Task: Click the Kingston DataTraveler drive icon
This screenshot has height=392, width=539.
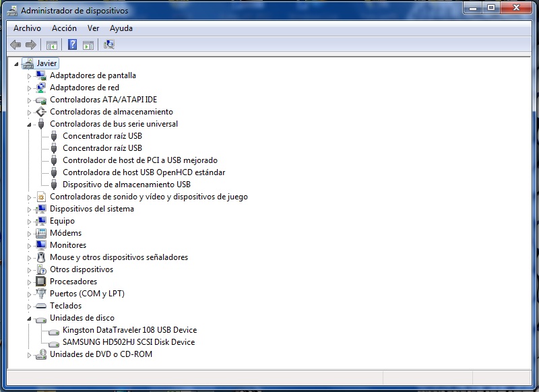Action: 54,331
